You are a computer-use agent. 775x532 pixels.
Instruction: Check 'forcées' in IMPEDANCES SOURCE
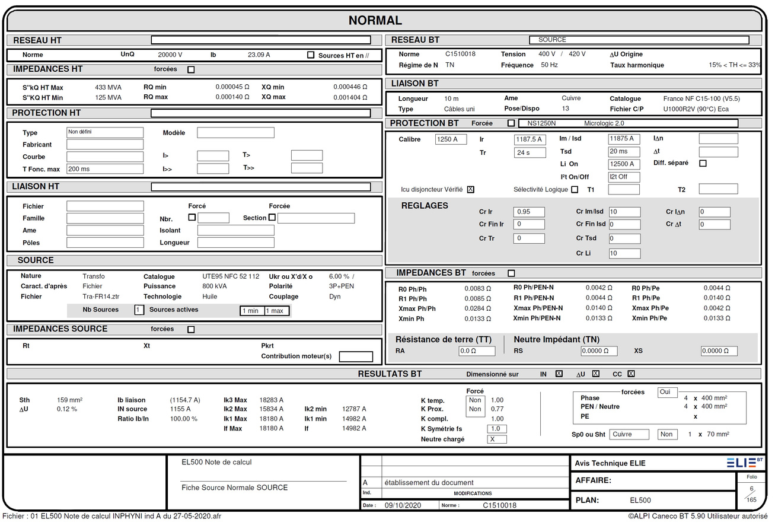point(190,329)
